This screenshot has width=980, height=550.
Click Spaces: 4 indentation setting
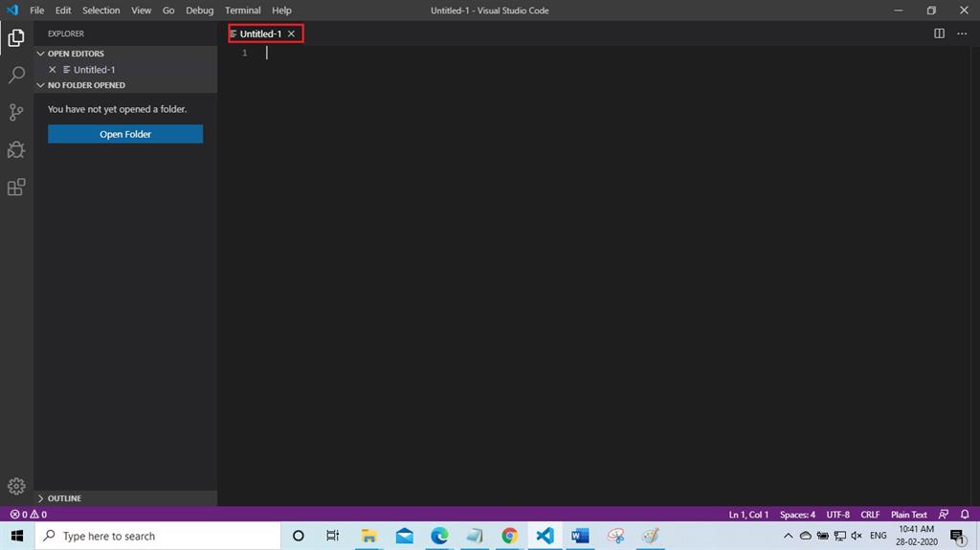[x=797, y=515]
